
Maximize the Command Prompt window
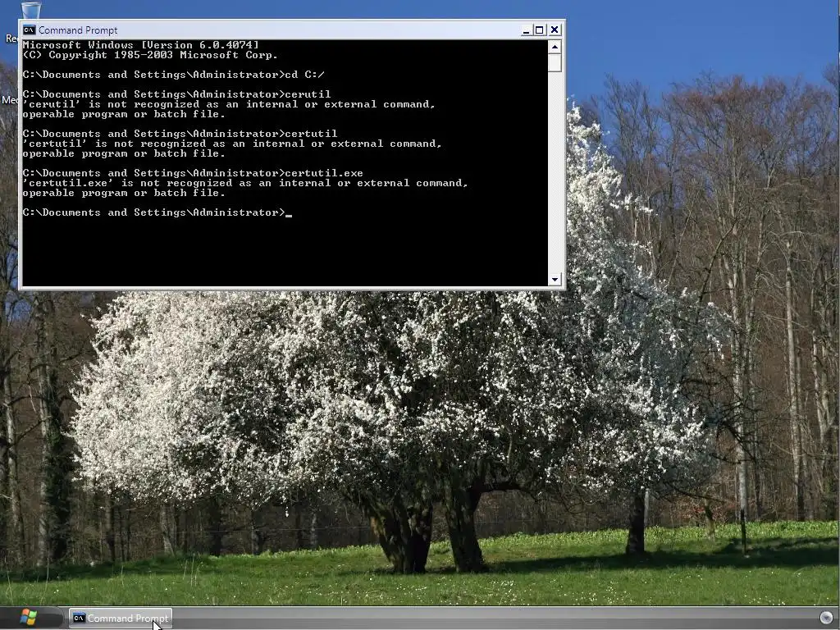pyautogui.click(x=540, y=30)
